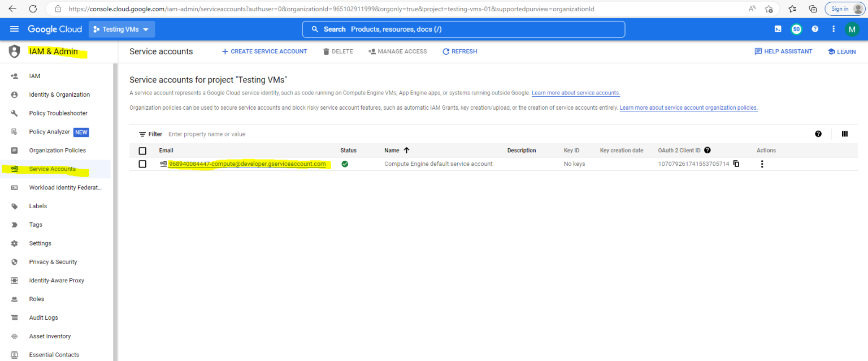Image resolution: width=868 pixels, height=361 pixels.
Task: Select all service accounts via header checkbox
Action: (x=143, y=150)
